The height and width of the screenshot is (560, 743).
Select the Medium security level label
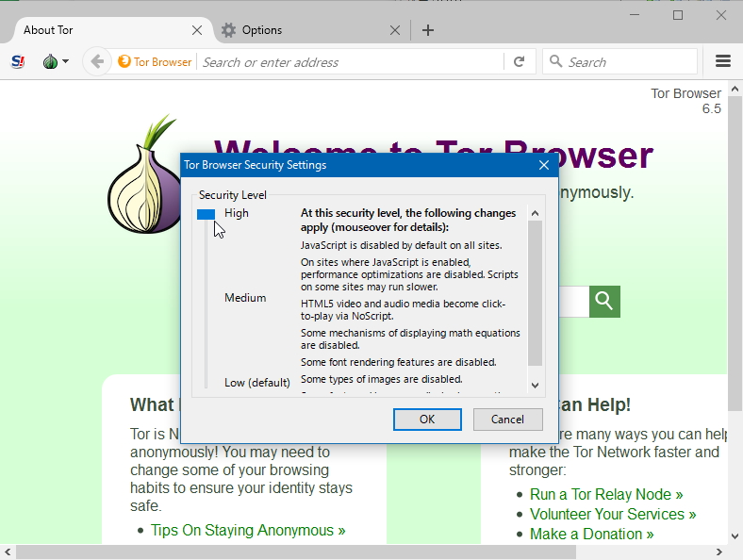(245, 298)
